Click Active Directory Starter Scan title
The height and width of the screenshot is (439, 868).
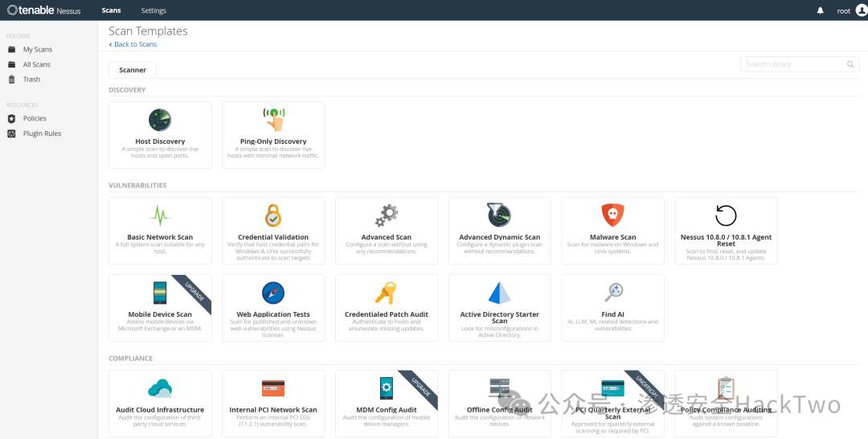(499, 318)
